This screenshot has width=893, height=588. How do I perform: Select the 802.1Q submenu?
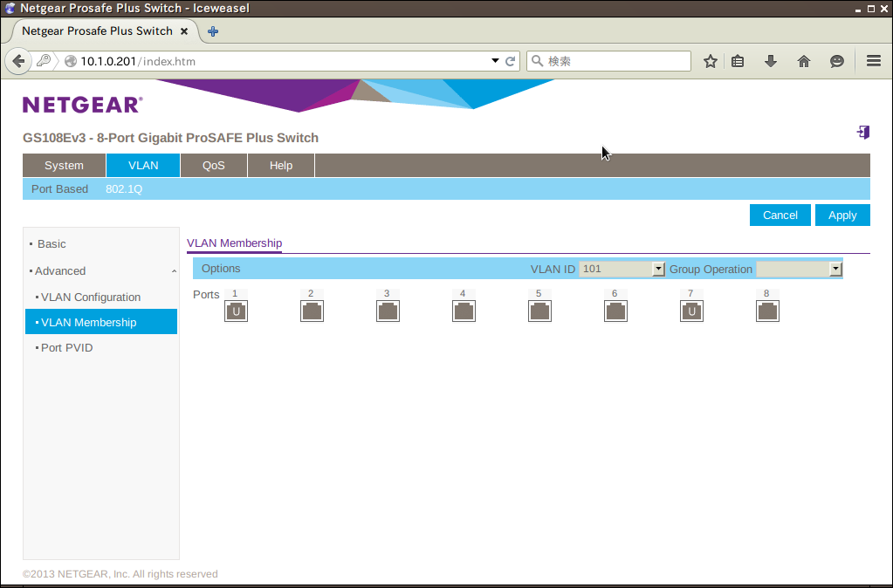click(x=124, y=189)
